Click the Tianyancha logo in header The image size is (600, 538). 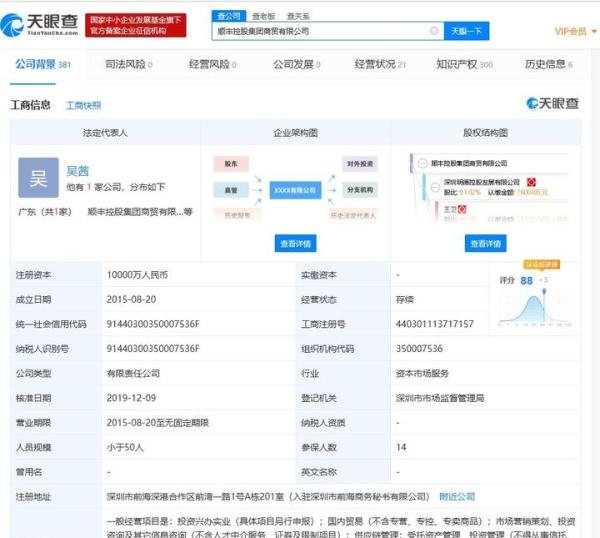[x=39, y=25]
